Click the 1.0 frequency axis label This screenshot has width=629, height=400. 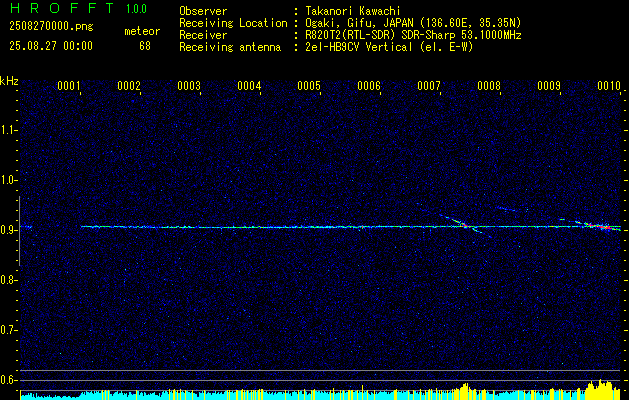tap(8, 180)
